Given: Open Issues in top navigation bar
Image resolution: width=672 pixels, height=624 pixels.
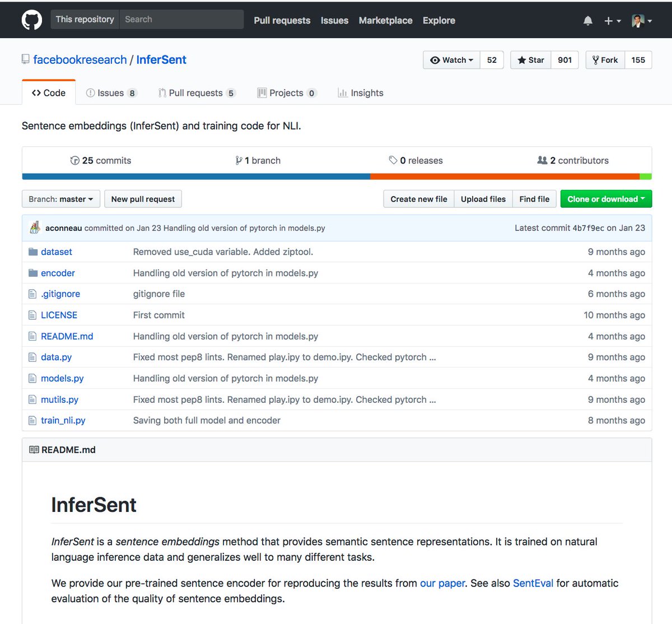Looking at the screenshot, I should click(x=334, y=20).
